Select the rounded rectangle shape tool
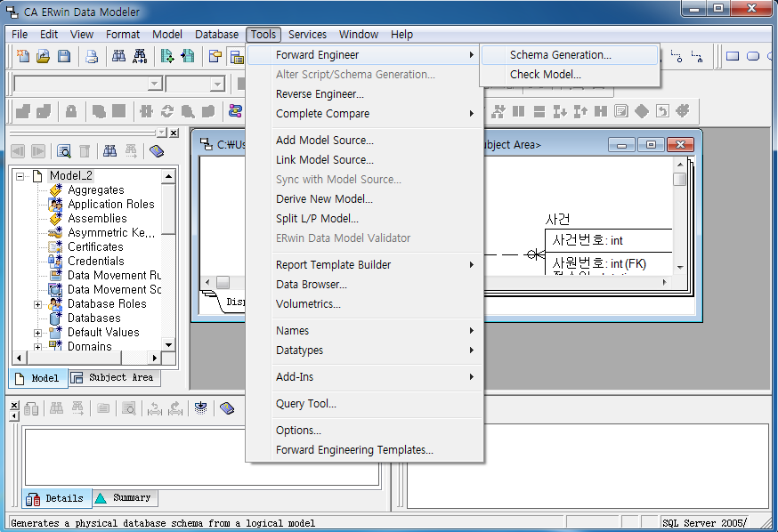 753,56
